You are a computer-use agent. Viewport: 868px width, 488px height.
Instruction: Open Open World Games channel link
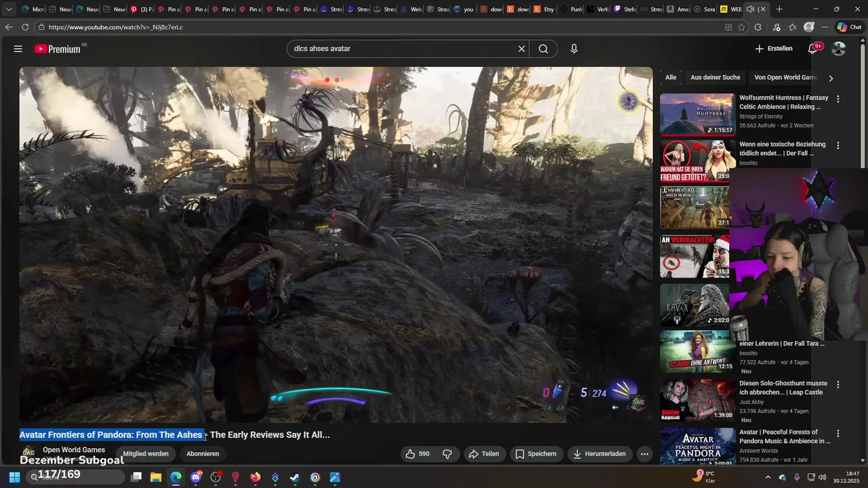(74, 450)
